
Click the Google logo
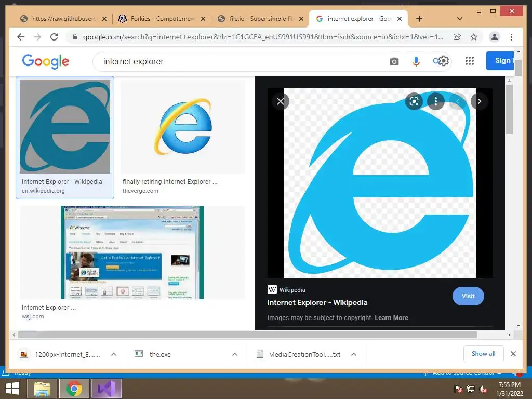[x=46, y=61]
